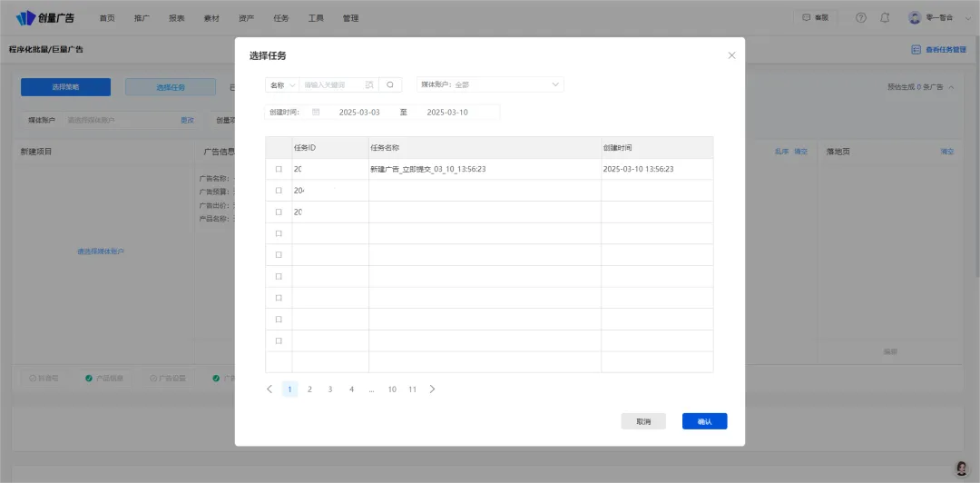Click the 创量广告 logo
980x483 pixels.
pos(45,18)
